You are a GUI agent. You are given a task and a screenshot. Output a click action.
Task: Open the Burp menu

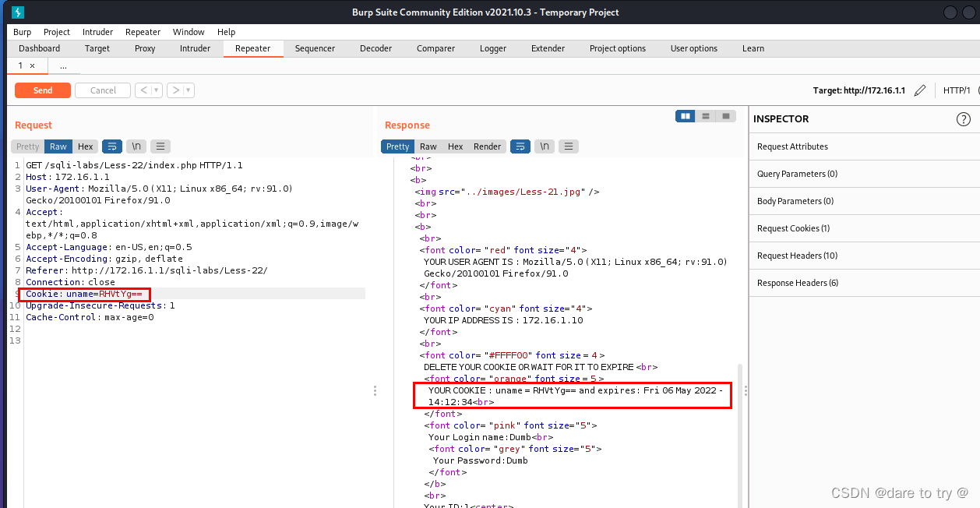click(x=23, y=32)
